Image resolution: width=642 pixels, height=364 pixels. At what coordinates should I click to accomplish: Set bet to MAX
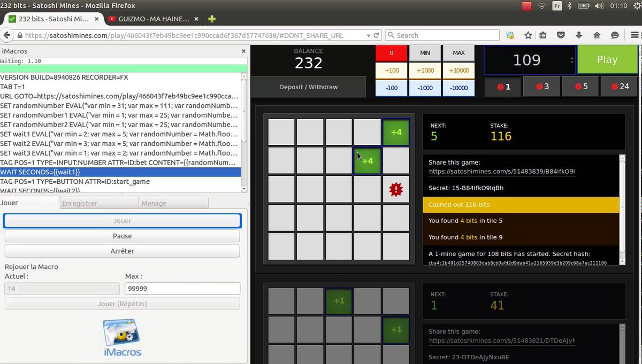point(459,53)
